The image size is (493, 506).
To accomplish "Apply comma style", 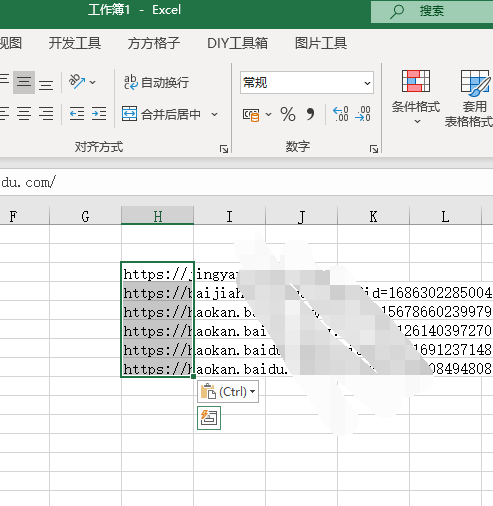I will tap(310, 114).
